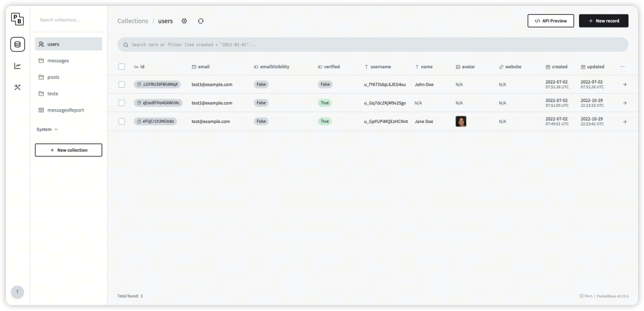This screenshot has width=644, height=311.
Task: Open the Settings tools icon in sidebar
Action: click(17, 87)
